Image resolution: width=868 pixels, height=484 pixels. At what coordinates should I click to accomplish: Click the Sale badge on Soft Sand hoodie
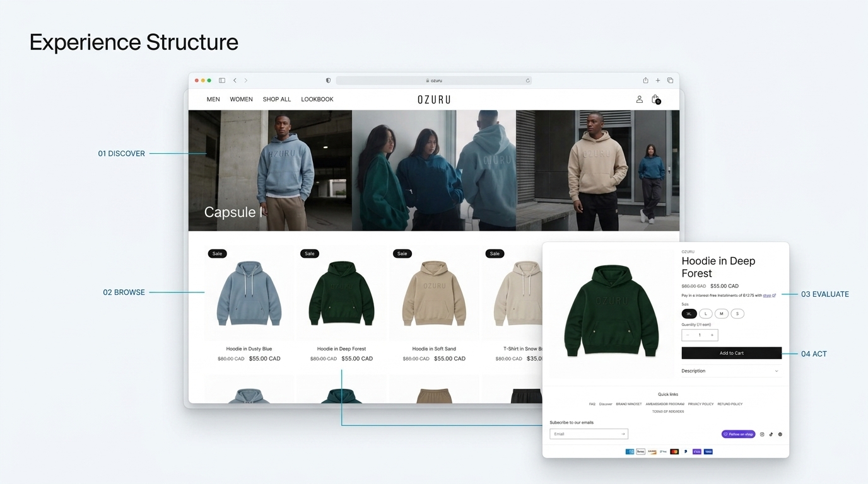point(402,253)
